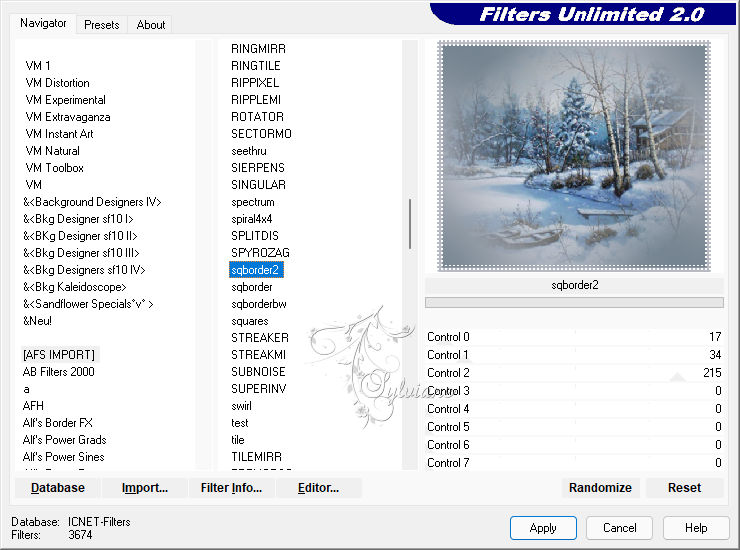Adjust the Control 7 slider
Image resolution: width=740 pixels, height=550 pixels.
pyautogui.click(x=574, y=462)
